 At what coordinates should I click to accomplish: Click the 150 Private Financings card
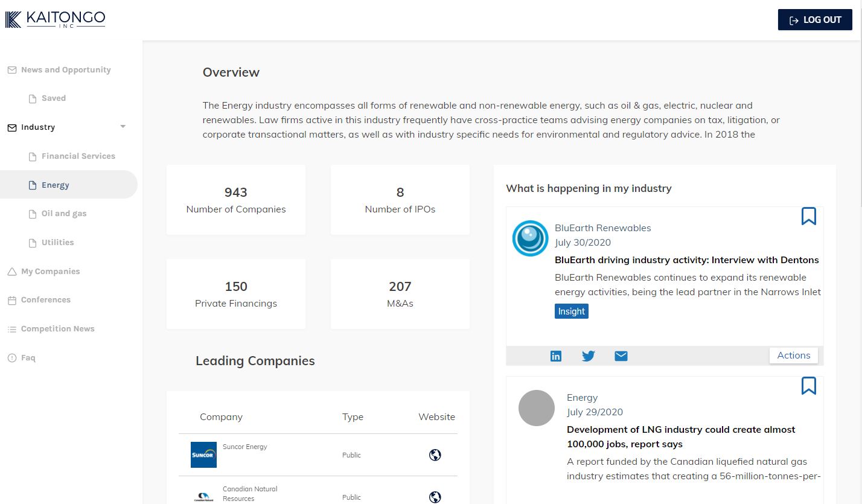(236, 294)
